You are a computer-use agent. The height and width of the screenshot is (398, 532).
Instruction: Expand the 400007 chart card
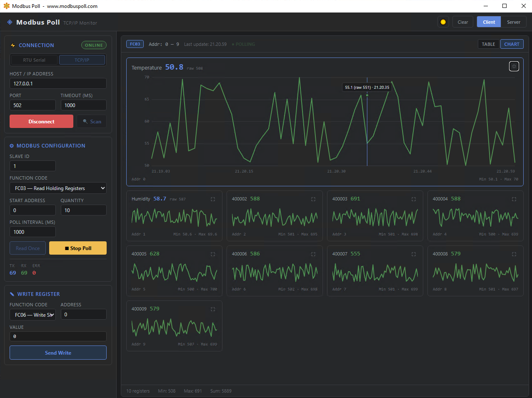414,254
